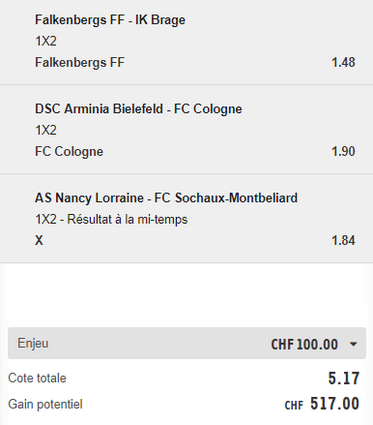The width and height of the screenshot is (373, 425).
Task: Select the CHF 100.00 stake amount
Action: pyautogui.click(x=304, y=344)
